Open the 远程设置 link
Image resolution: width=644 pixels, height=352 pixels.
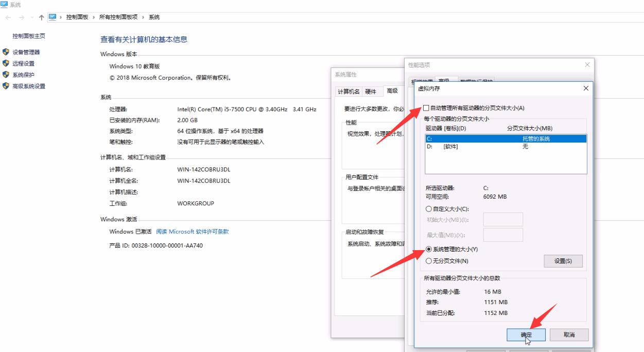[24, 63]
